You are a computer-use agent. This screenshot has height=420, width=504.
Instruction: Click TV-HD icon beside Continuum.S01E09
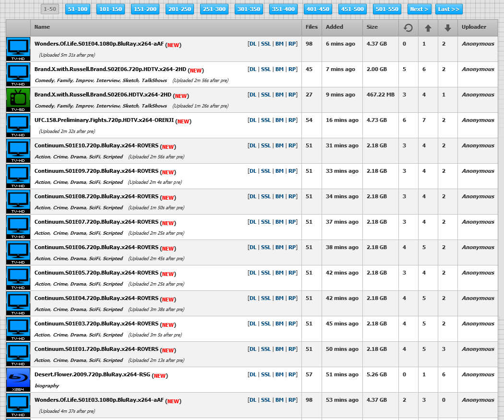click(x=18, y=176)
